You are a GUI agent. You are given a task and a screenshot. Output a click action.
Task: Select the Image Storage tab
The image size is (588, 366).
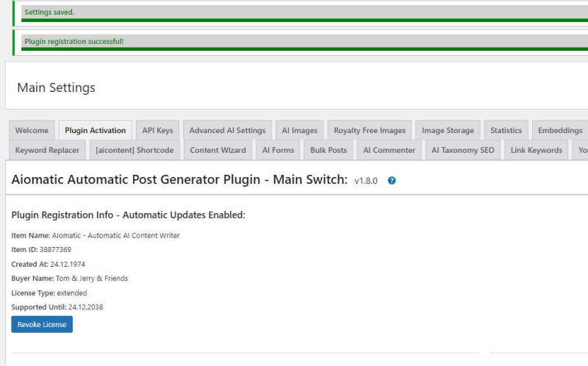pos(448,130)
